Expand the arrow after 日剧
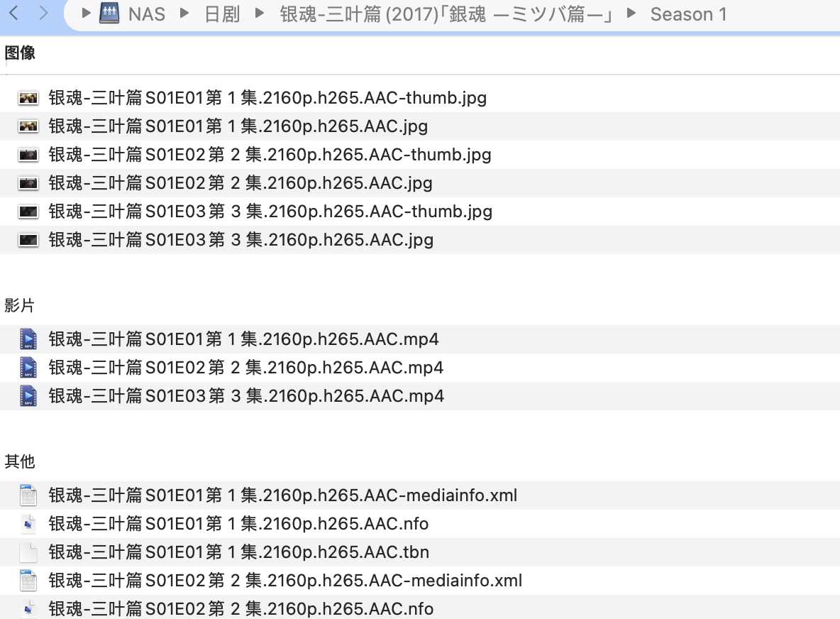 point(259,13)
